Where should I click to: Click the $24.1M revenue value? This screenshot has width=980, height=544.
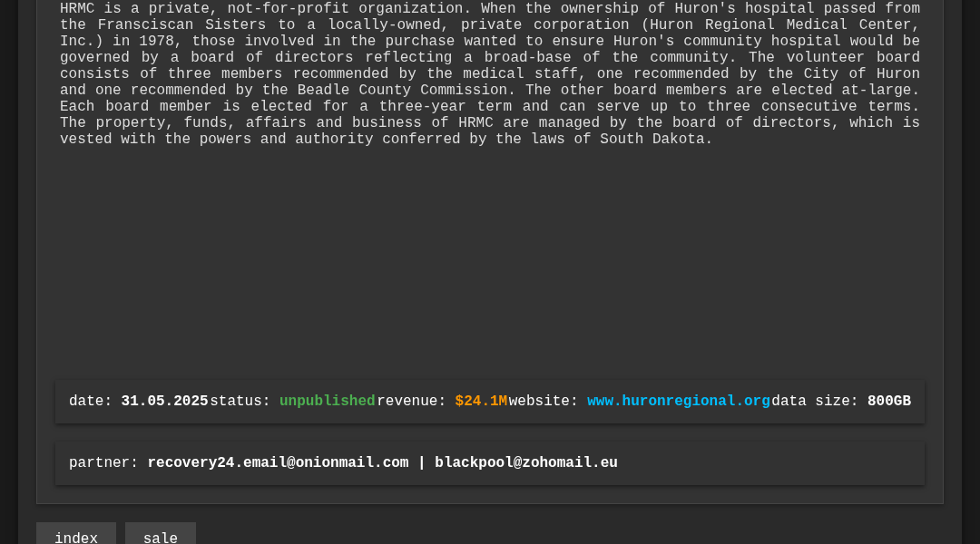pyautogui.click(x=481, y=401)
